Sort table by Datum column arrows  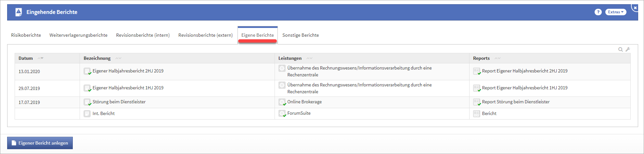(41, 58)
